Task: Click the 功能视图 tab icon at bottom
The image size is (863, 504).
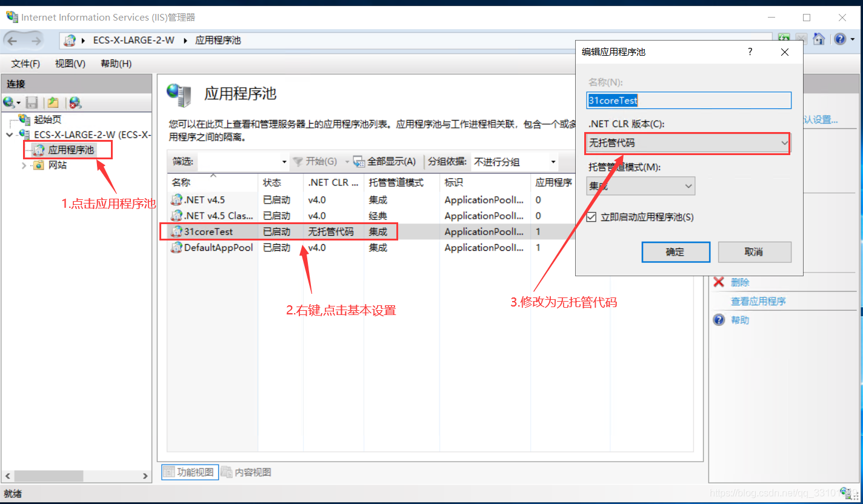Action: click(x=169, y=472)
